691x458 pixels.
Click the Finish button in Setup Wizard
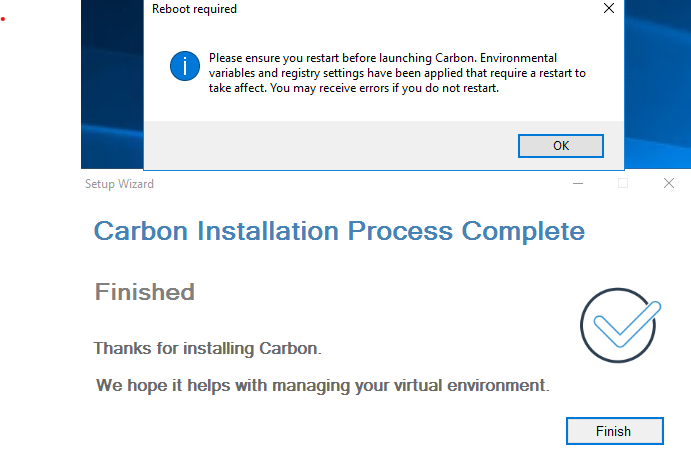click(614, 431)
